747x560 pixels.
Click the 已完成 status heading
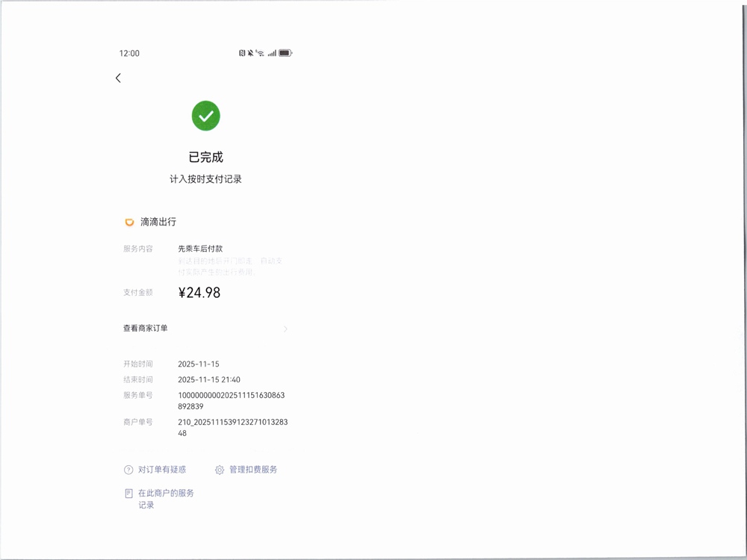coord(206,158)
